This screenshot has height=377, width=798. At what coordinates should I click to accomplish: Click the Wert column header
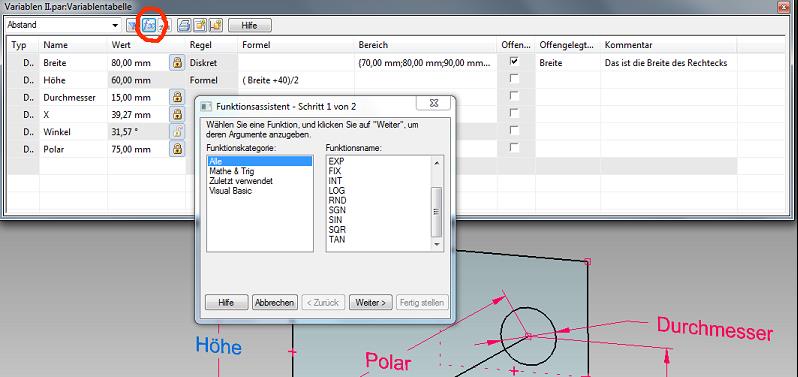click(147, 45)
